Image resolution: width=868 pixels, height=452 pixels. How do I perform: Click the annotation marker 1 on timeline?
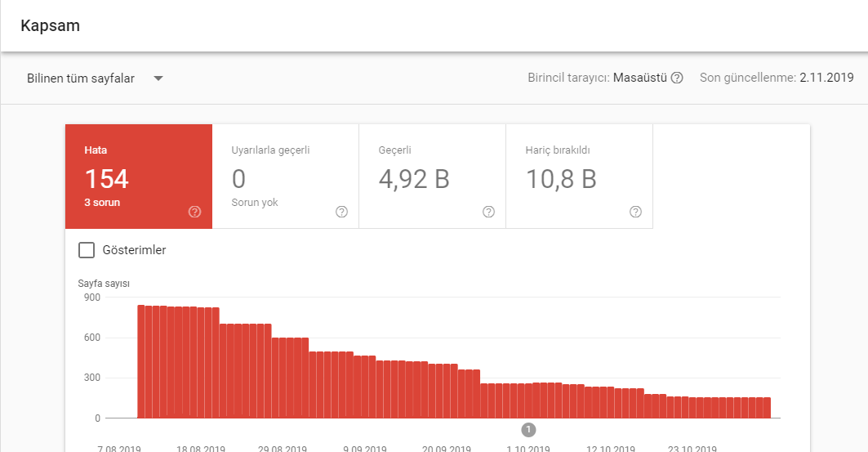point(528,429)
